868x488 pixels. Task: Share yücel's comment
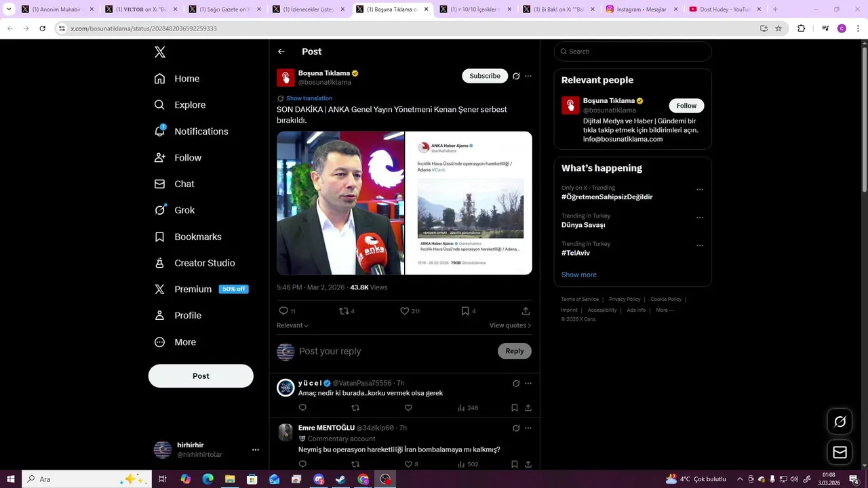coord(528,408)
